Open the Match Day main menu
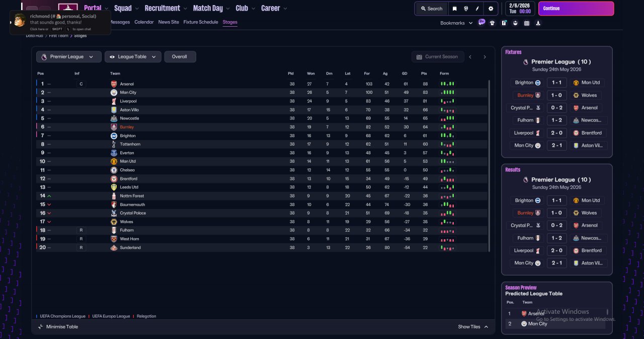The height and width of the screenshot is (339, 644). pos(208,9)
